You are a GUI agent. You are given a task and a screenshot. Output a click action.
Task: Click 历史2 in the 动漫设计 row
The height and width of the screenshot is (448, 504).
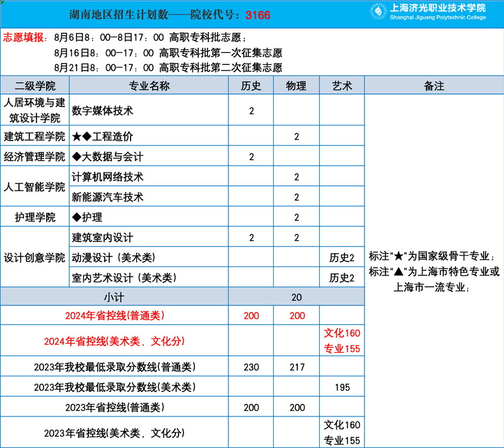coord(342,258)
